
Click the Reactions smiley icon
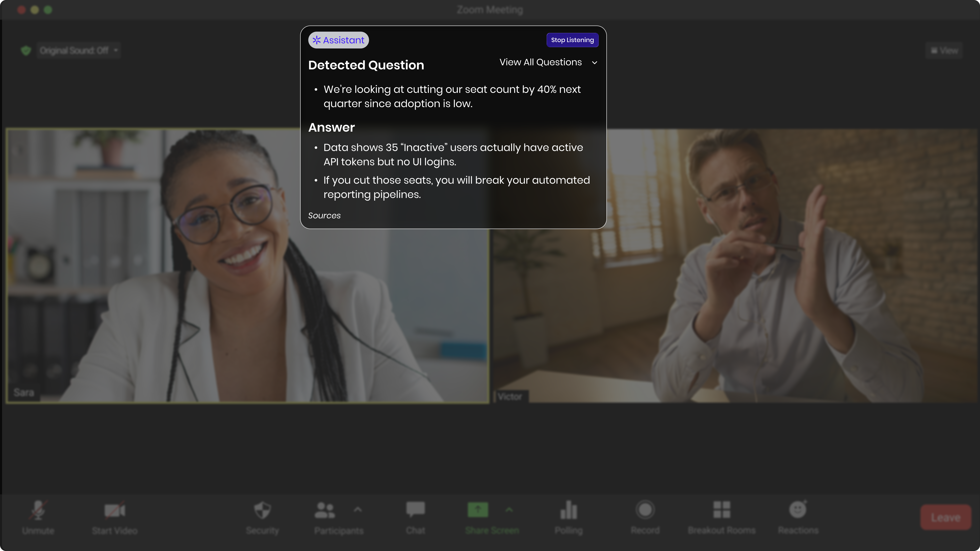(x=798, y=510)
